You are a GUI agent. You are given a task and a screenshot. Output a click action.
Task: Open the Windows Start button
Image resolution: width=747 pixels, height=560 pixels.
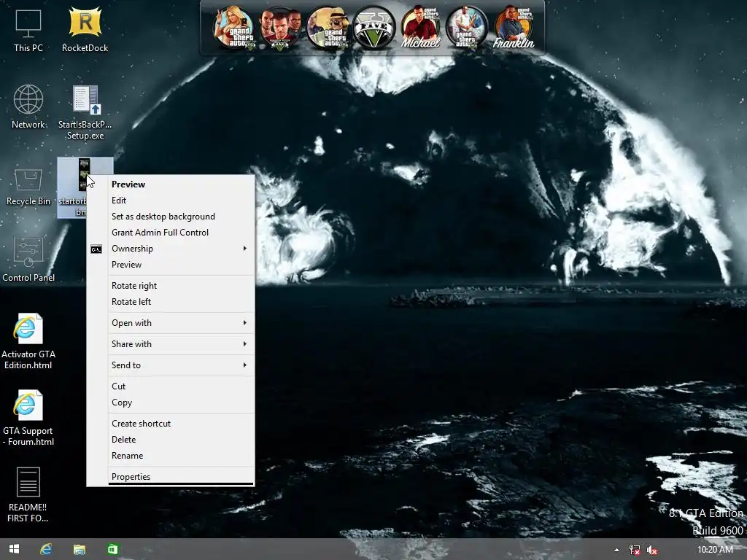[x=15, y=549]
